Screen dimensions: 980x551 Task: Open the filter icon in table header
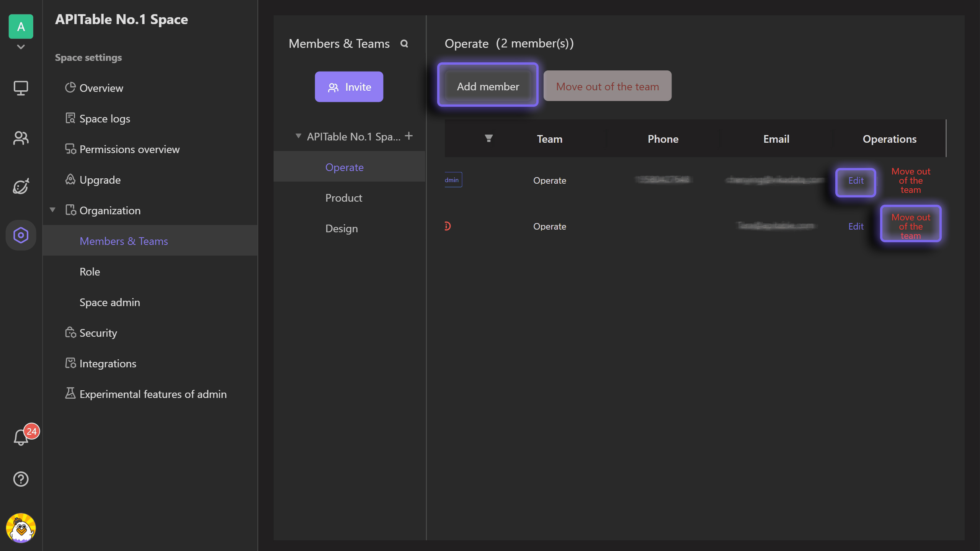pos(488,139)
